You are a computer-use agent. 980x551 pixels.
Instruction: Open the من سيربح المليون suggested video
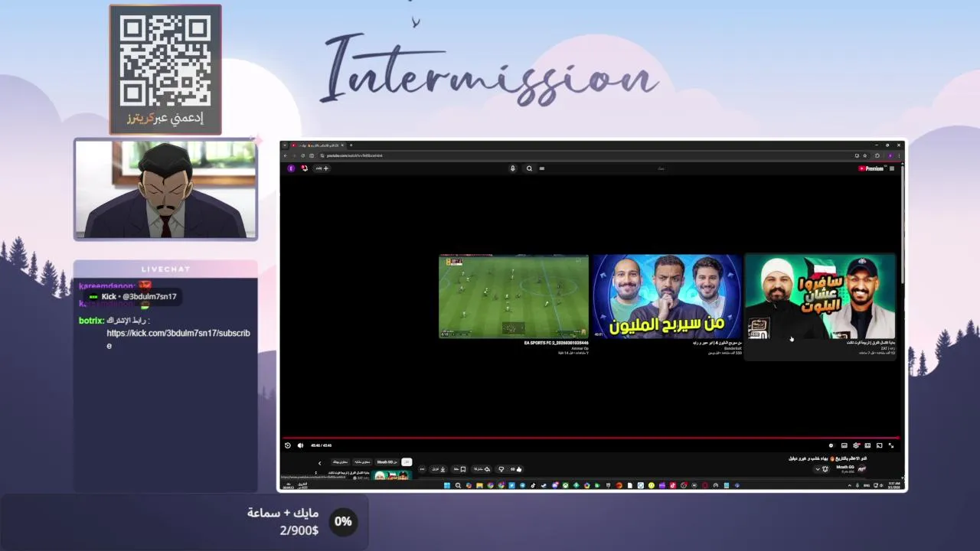coord(667,297)
